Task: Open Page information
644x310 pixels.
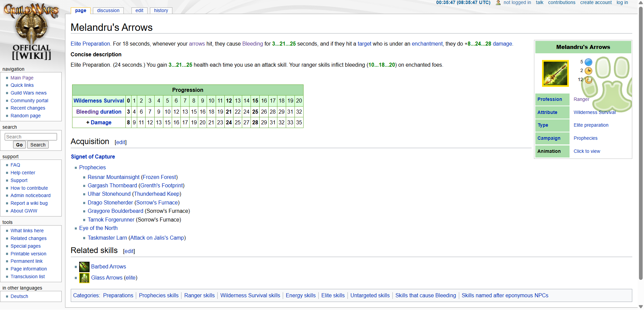Action: 29,269
